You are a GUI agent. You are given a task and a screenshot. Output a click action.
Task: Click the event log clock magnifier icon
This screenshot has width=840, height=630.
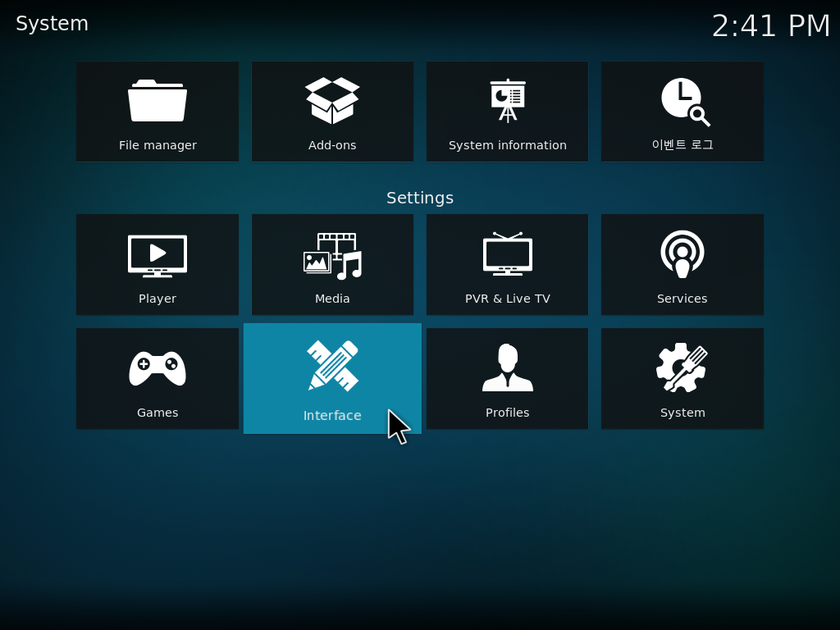(x=683, y=101)
